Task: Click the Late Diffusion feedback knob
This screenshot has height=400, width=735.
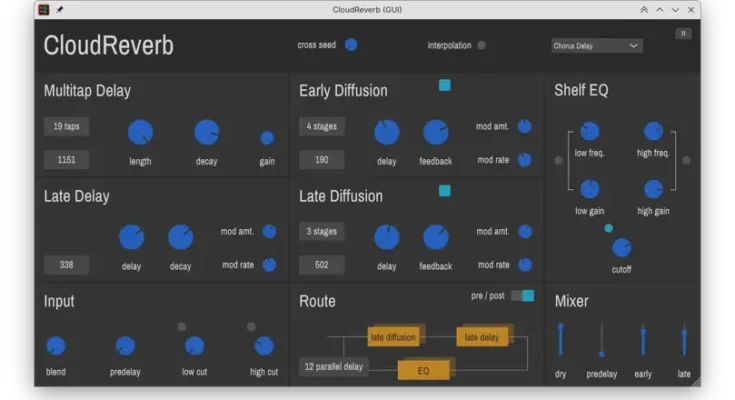Action: click(x=435, y=237)
